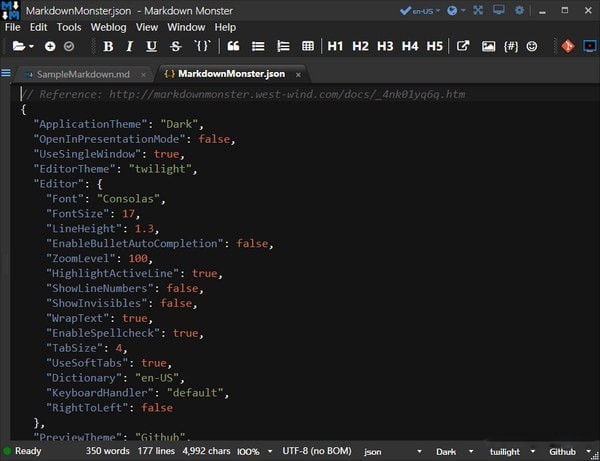The image size is (600, 461).
Task: Insert an image with the picture icon
Action: [x=488, y=46]
